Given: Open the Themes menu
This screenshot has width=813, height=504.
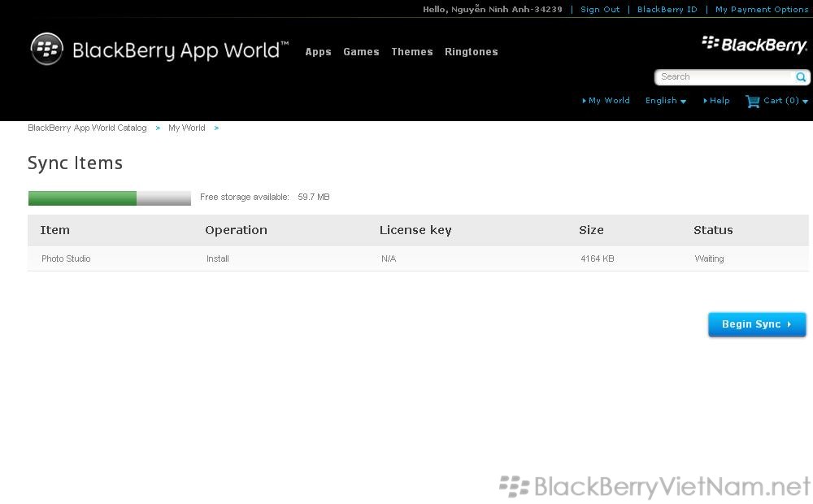Looking at the screenshot, I should 411,52.
